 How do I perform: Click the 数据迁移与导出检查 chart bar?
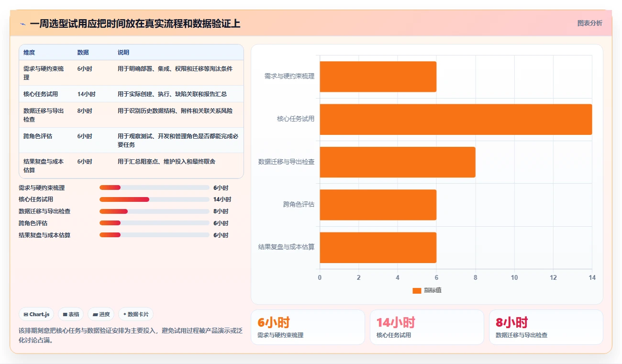[x=398, y=162]
